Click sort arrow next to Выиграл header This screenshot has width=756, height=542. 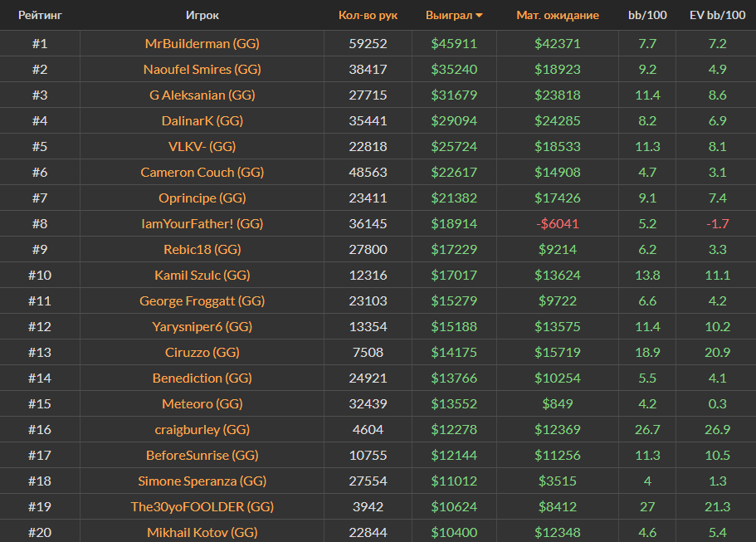tap(479, 16)
